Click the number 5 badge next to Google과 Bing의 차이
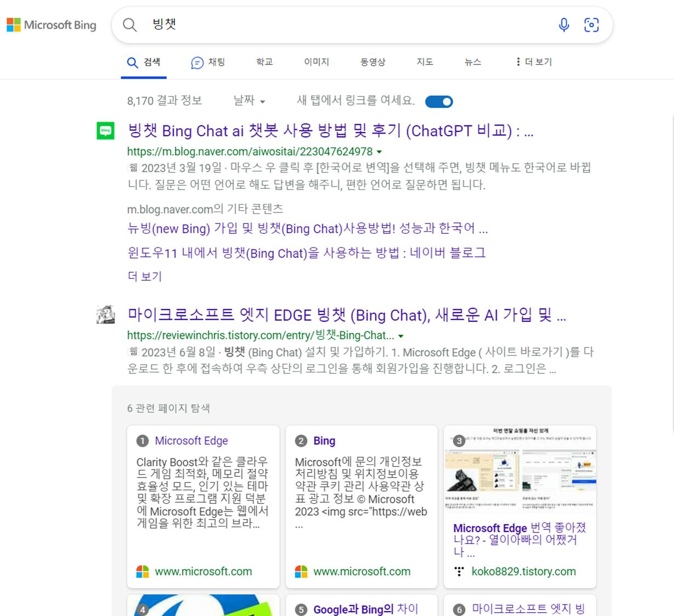674x616 pixels. coord(301,610)
